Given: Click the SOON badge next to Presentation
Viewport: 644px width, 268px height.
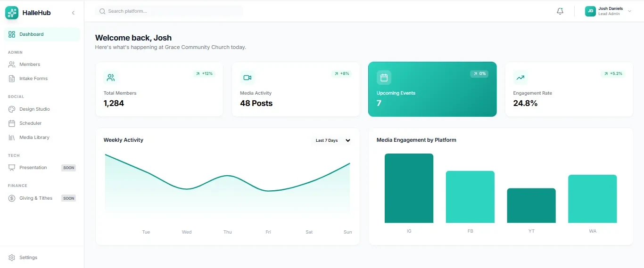Looking at the screenshot, I should (x=69, y=168).
